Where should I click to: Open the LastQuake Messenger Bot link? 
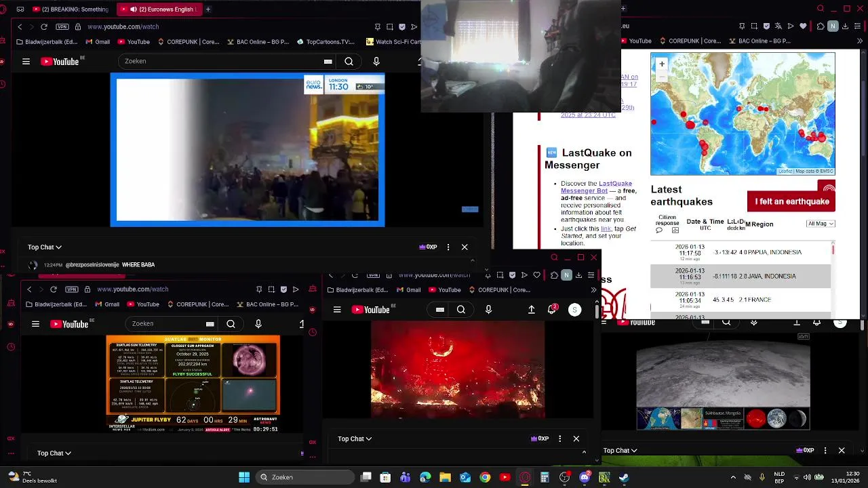click(596, 187)
